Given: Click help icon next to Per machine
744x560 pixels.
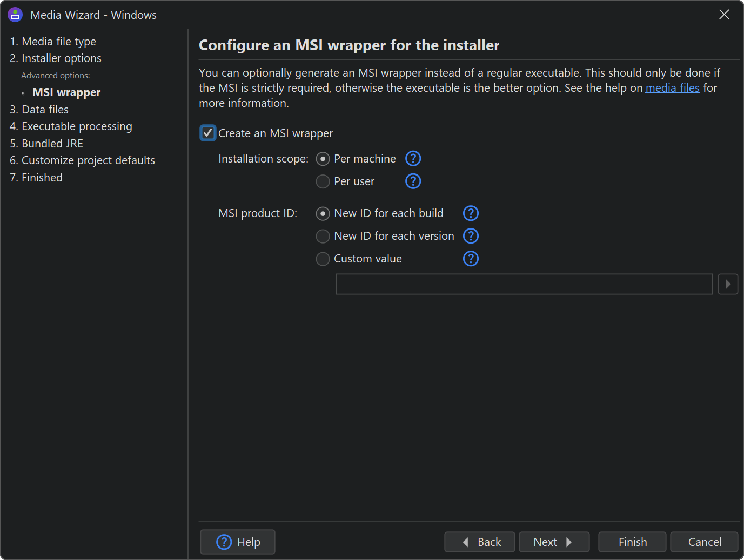Looking at the screenshot, I should tap(413, 159).
